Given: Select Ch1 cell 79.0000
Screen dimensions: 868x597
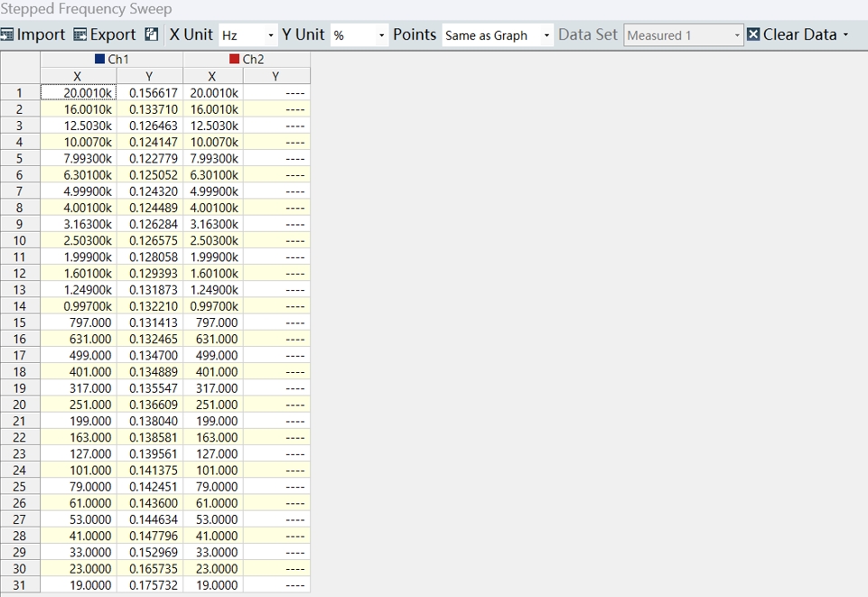Looking at the screenshot, I should (x=79, y=487).
